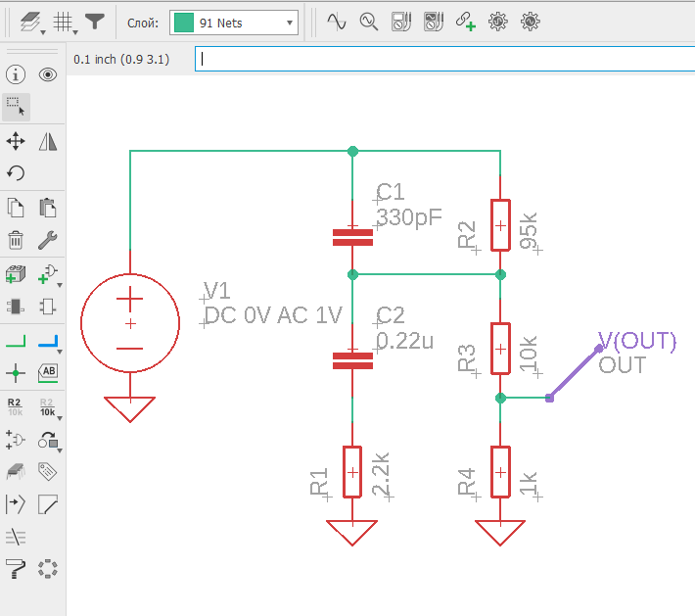Select the Junction tool
This screenshot has height=616, width=695.
click(x=16, y=373)
